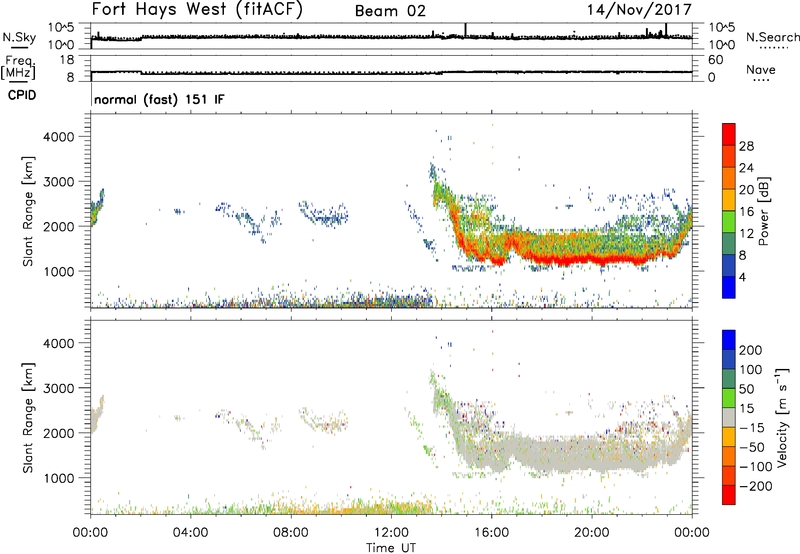Click the '50' Velocity colorbar label
Image resolution: width=800 pixels, height=554 pixels.
[x=746, y=389]
